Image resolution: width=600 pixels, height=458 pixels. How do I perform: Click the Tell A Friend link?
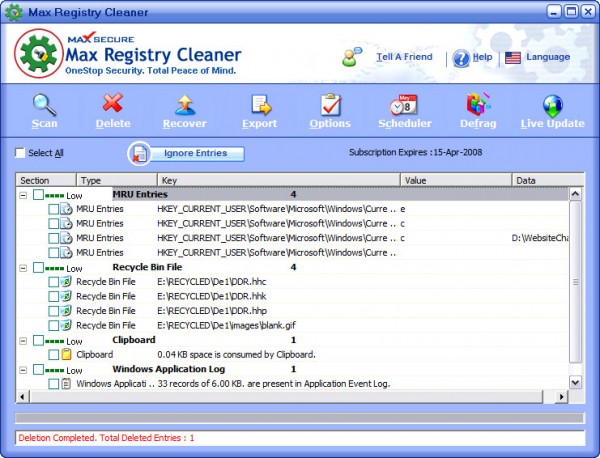point(403,57)
